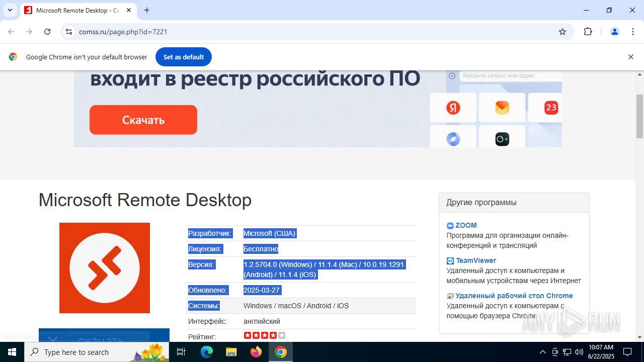Click the Chrome Remote Desktop icon beside link
The image size is (644, 362).
(450, 296)
